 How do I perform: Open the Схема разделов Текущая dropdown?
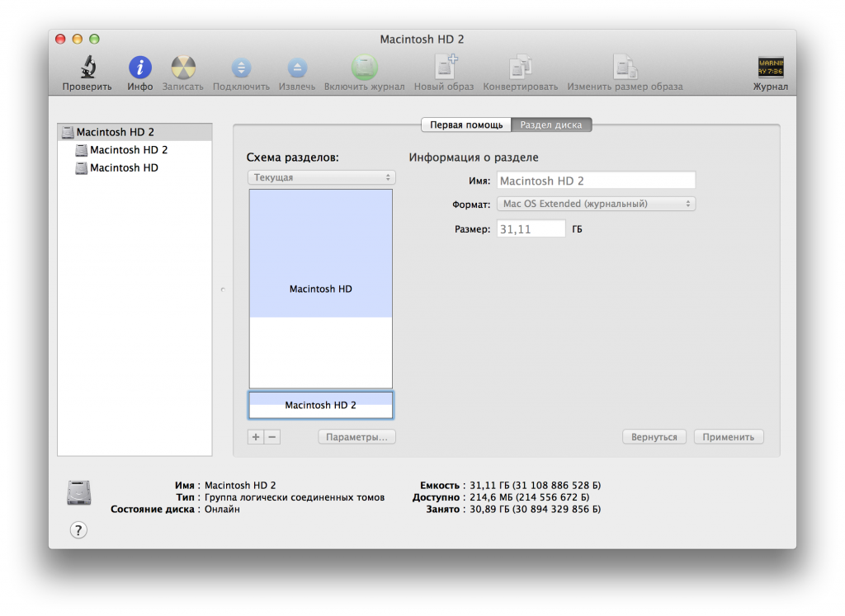[x=321, y=177]
